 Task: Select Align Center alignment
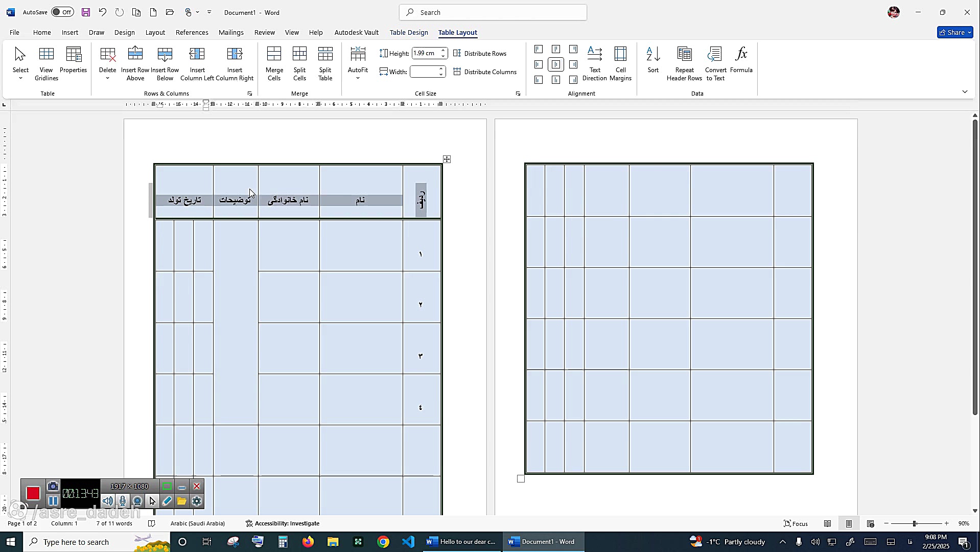pyautogui.click(x=556, y=64)
